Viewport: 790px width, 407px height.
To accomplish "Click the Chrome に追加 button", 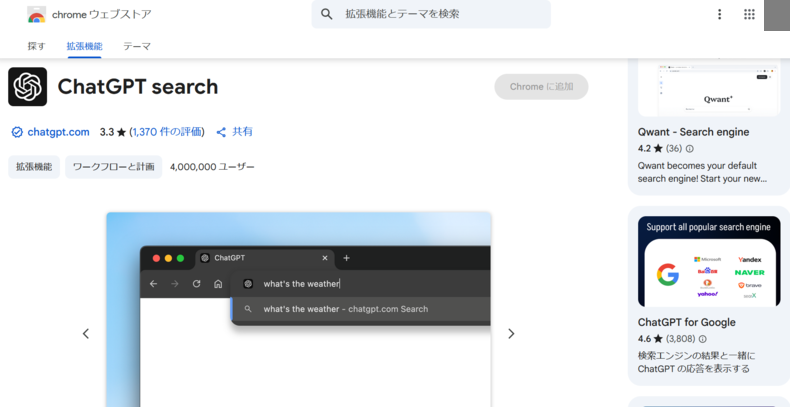I will tap(541, 87).
